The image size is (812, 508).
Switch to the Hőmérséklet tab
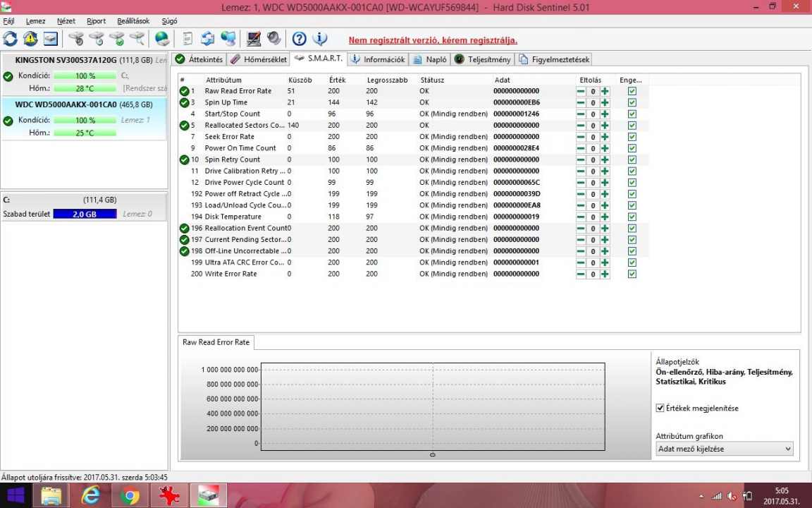tap(259, 59)
